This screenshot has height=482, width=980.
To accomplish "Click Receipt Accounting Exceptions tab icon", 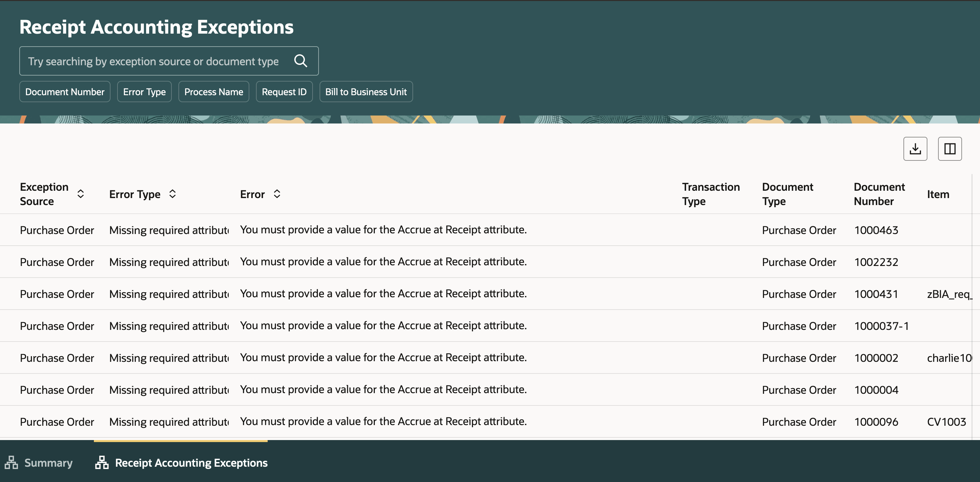I will pyautogui.click(x=102, y=463).
